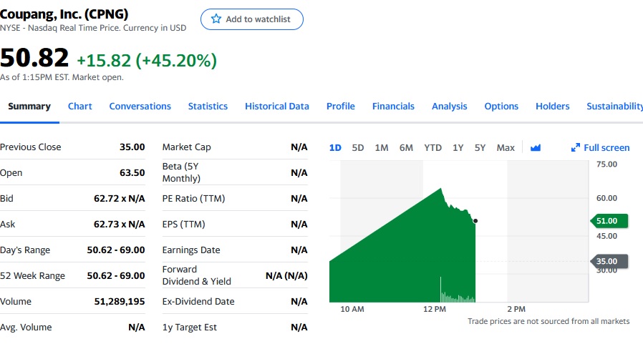Click the star icon in Add to watchlist
The width and height of the screenshot is (643, 364).
(x=216, y=19)
